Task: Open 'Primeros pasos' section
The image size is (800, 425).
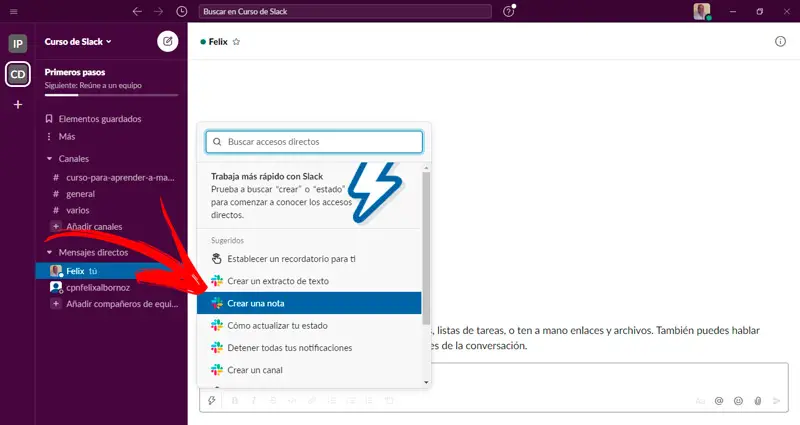Action: tap(74, 72)
